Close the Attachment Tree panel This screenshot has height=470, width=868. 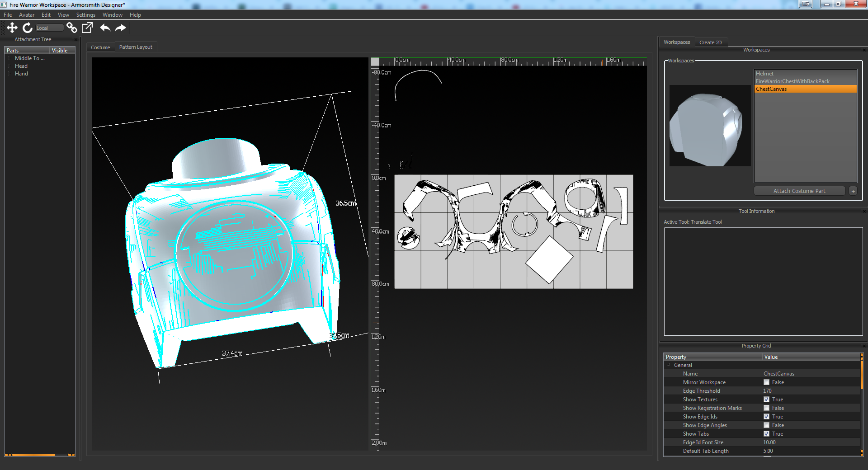click(76, 40)
